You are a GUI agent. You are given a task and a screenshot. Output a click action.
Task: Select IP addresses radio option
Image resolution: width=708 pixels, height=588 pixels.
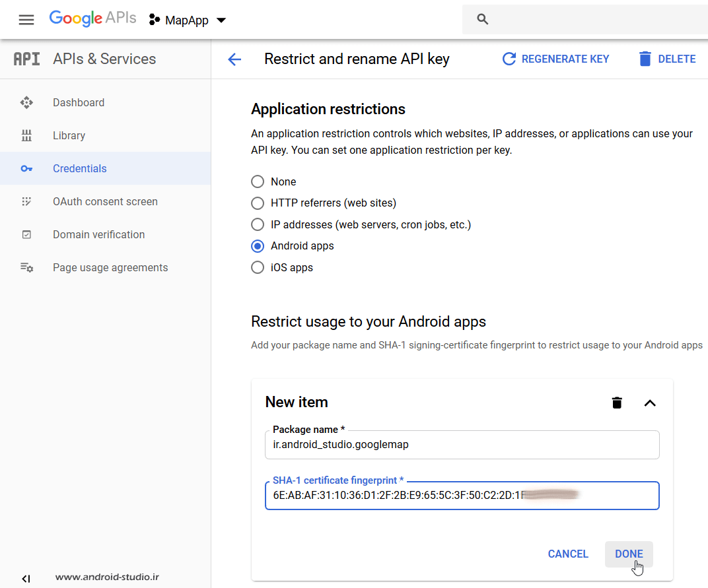pos(258,224)
